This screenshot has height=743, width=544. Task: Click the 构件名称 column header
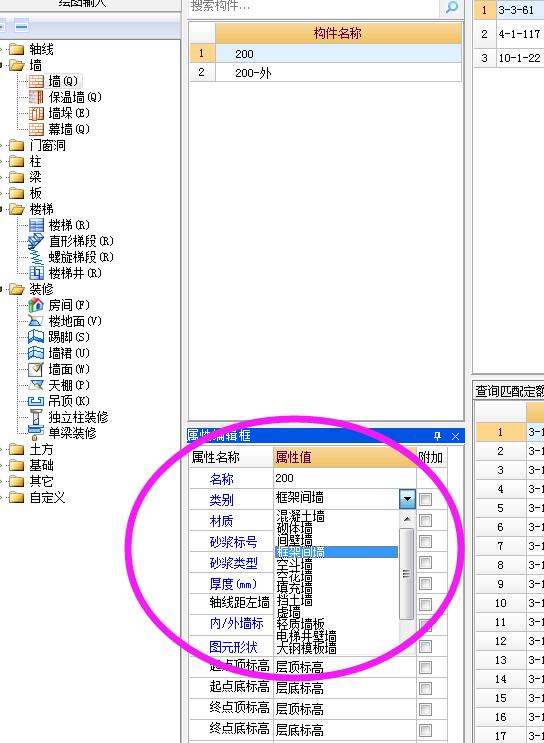[x=338, y=33]
